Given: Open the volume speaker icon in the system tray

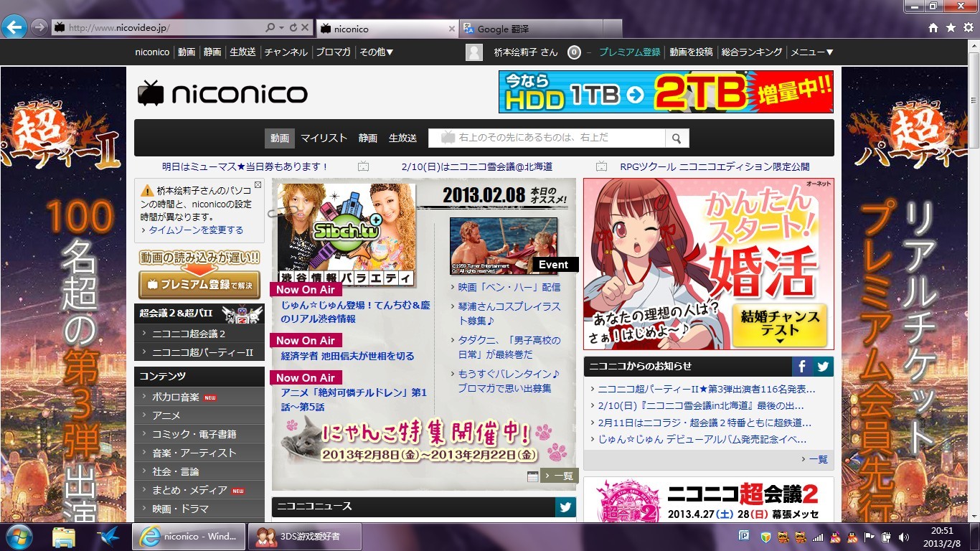Looking at the screenshot, I should 904,537.
